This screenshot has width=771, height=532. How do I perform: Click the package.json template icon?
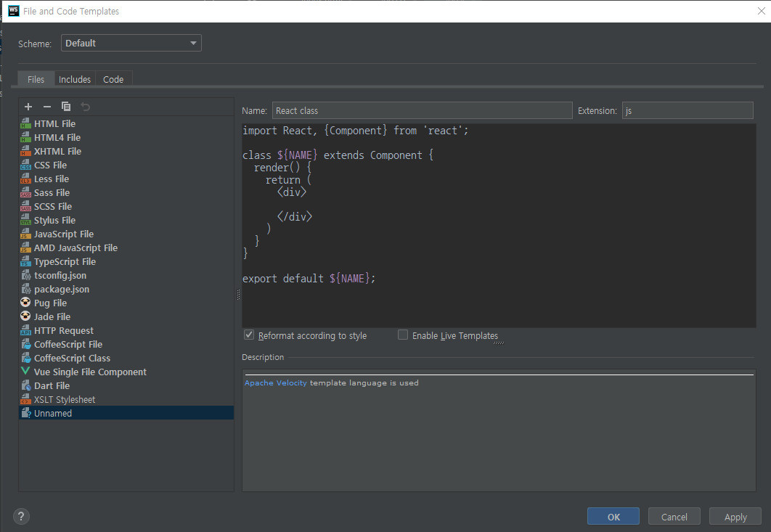[x=25, y=289]
